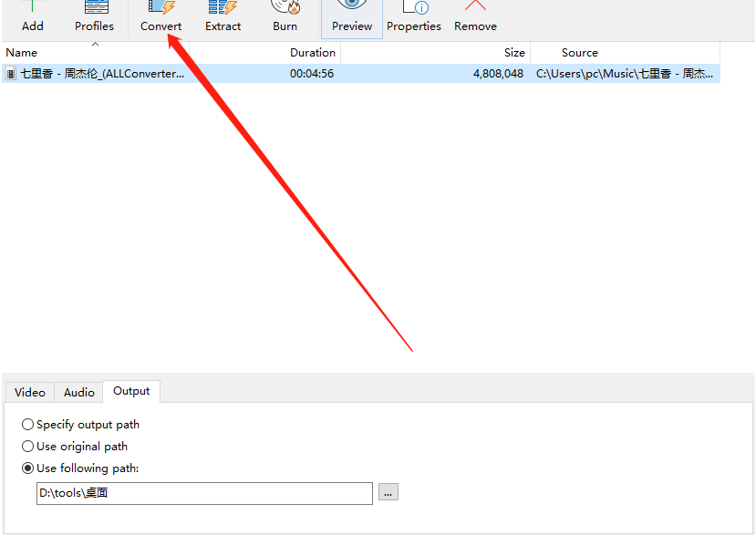Sort the list by Name column
The height and width of the screenshot is (535, 756).
(x=96, y=53)
